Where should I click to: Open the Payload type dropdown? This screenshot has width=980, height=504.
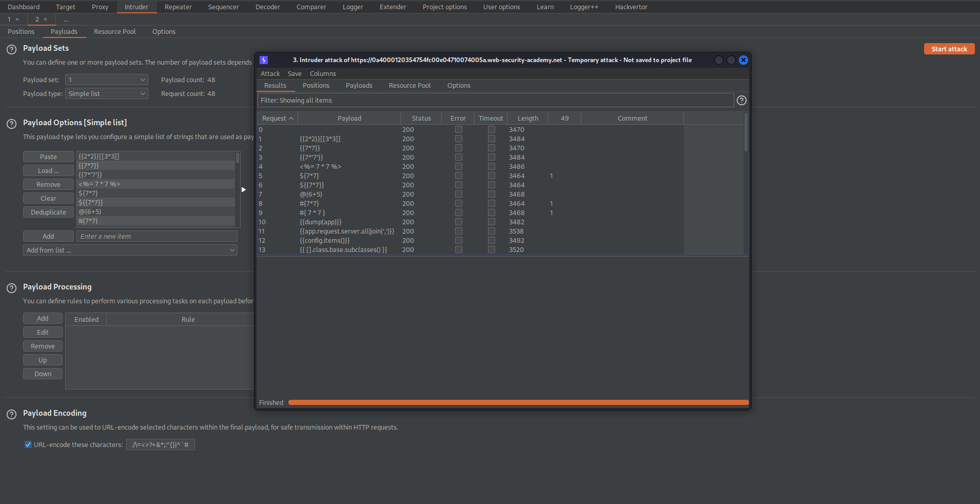pyautogui.click(x=107, y=93)
